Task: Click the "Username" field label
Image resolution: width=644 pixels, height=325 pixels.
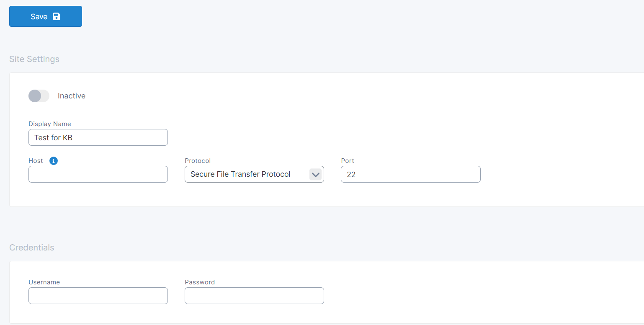Action: click(x=44, y=282)
